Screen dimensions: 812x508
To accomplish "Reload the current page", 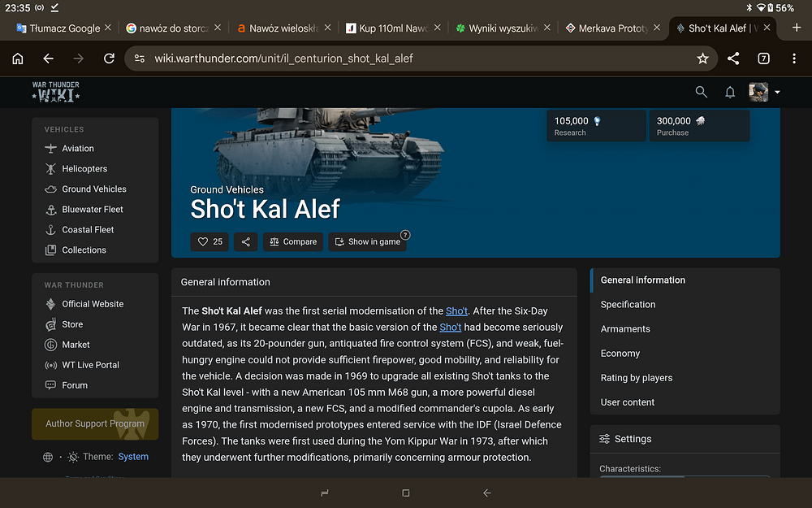I will (109, 59).
